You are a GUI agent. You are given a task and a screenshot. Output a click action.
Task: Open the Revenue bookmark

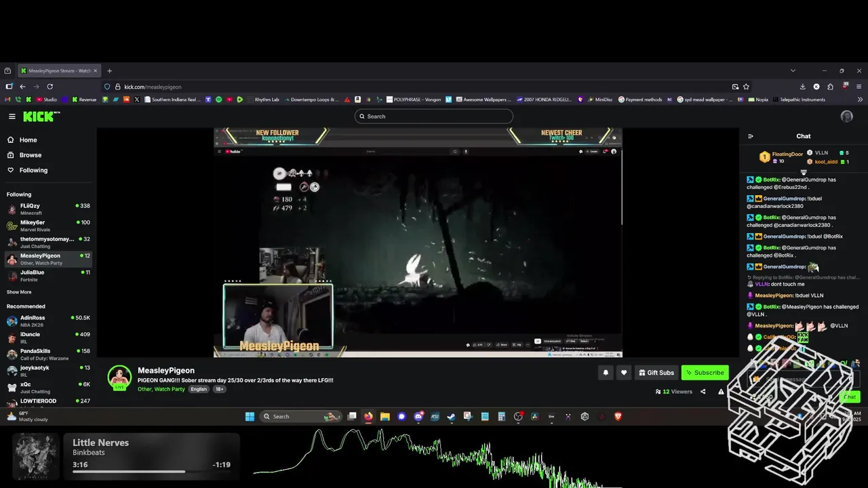tap(84, 100)
